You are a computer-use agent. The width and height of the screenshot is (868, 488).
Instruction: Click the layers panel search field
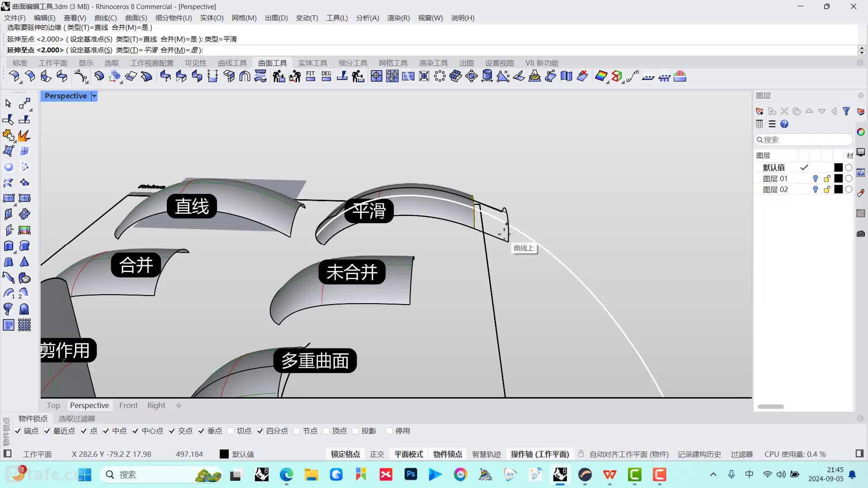click(803, 140)
